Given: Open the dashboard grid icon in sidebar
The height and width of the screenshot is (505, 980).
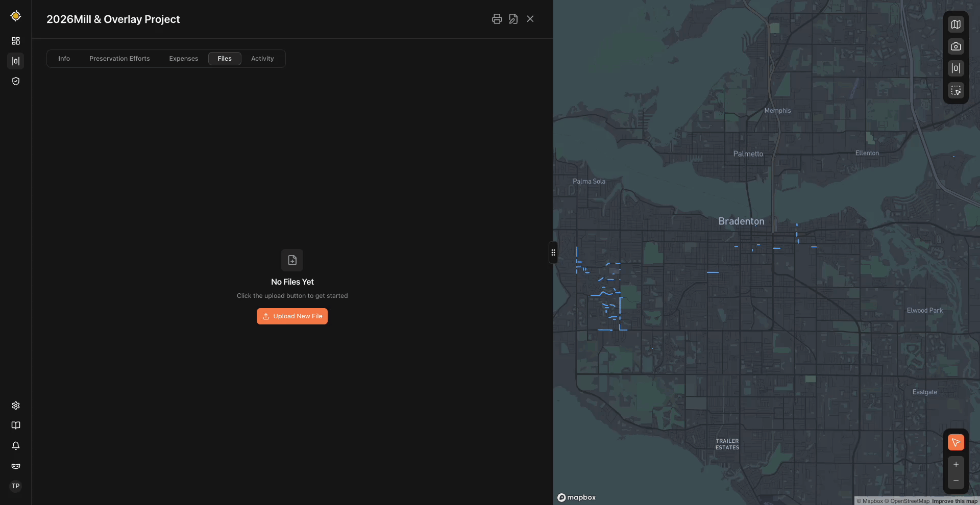Looking at the screenshot, I should [x=16, y=41].
